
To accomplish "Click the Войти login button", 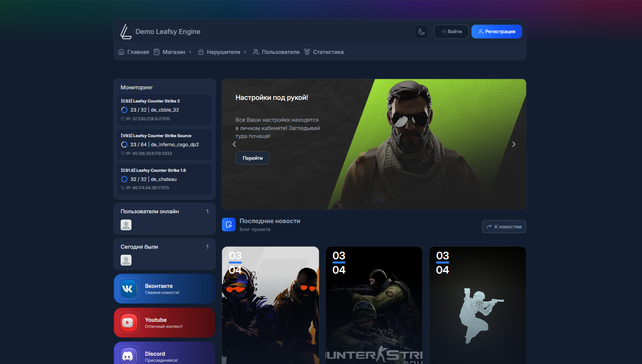I will point(451,32).
